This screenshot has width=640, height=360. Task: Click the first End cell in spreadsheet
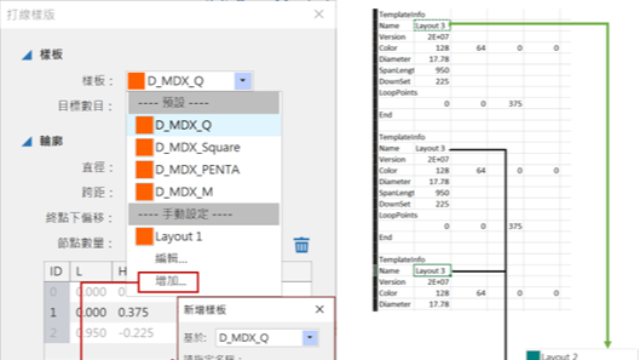click(x=386, y=115)
